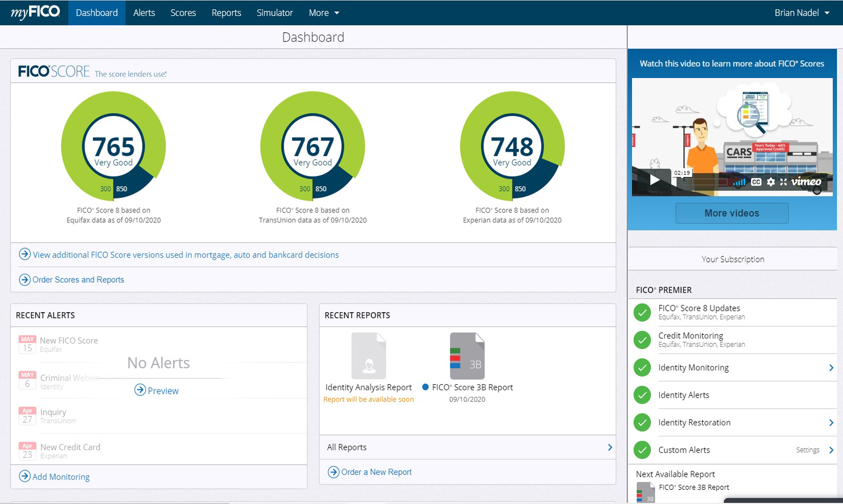This screenshot has height=504, width=843.
Task: Expand Identity Monitoring chevron
Action: coord(831,367)
